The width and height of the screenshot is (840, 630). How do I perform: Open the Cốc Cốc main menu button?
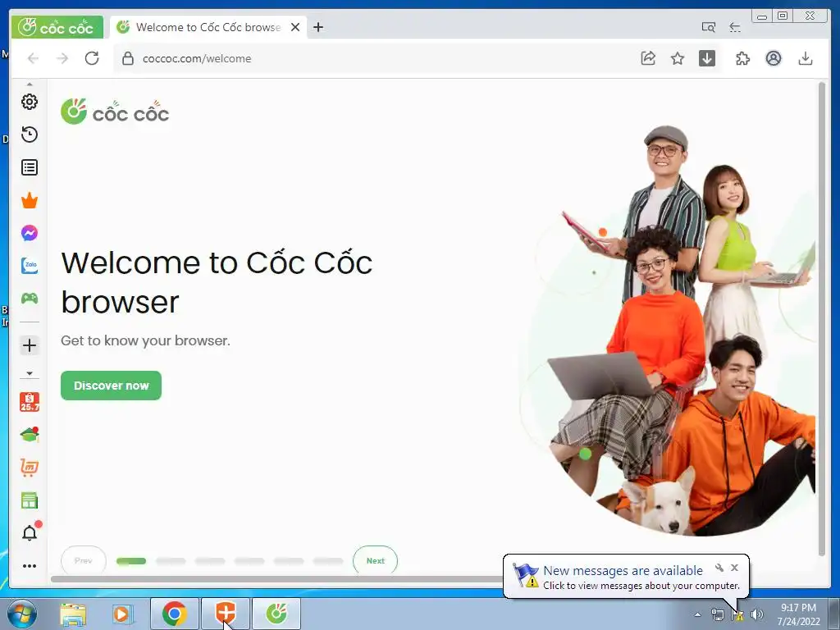pyautogui.click(x=57, y=27)
